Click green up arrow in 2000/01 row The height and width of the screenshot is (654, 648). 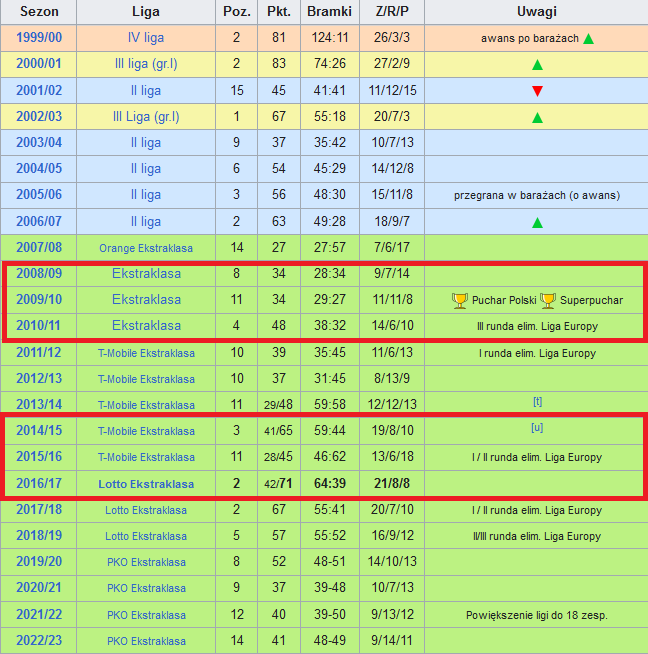pos(537,65)
